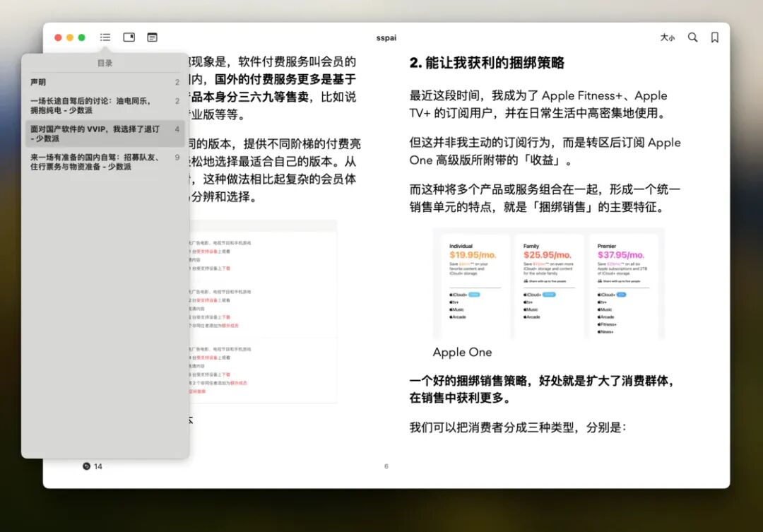This screenshot has width=763, height=532.
Task: Click the Apple One pricing image
Action: point(548,284)
